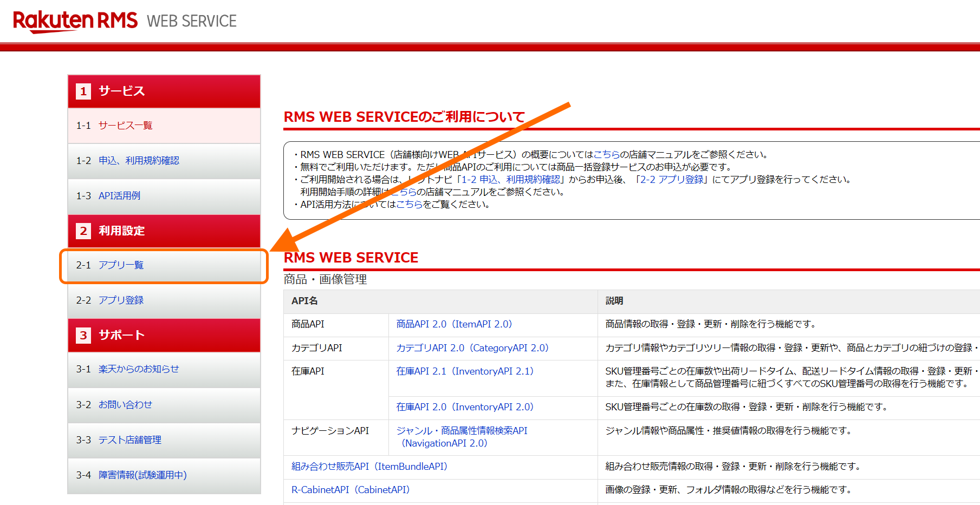Click the 1-2 申込、利用規約確認 link in notice box

[510, 180]
